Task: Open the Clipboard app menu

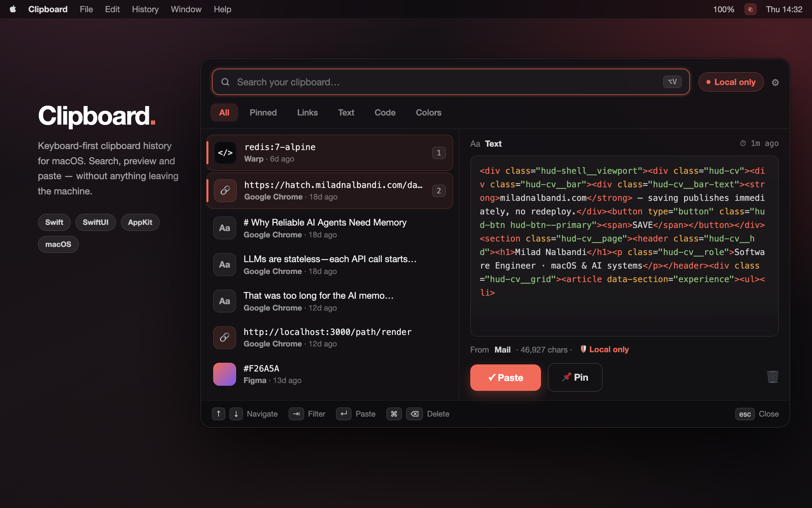Action: [x=48, y=9]
